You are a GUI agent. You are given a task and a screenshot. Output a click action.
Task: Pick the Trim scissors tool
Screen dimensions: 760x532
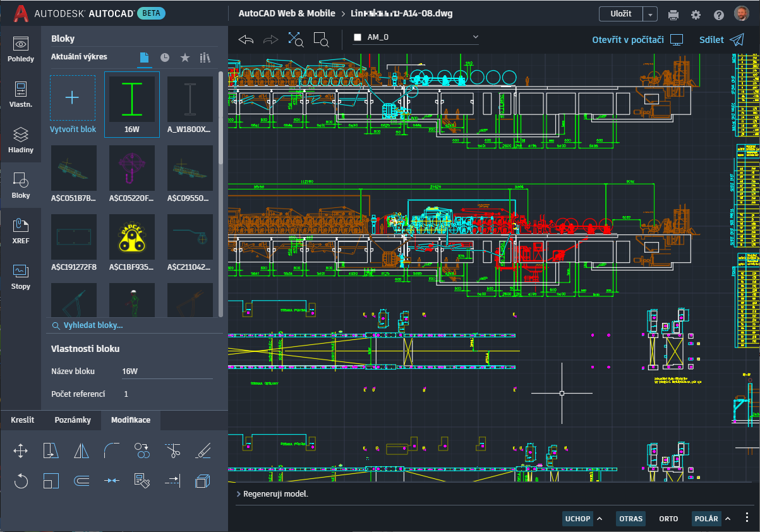[x=172, y=450]
